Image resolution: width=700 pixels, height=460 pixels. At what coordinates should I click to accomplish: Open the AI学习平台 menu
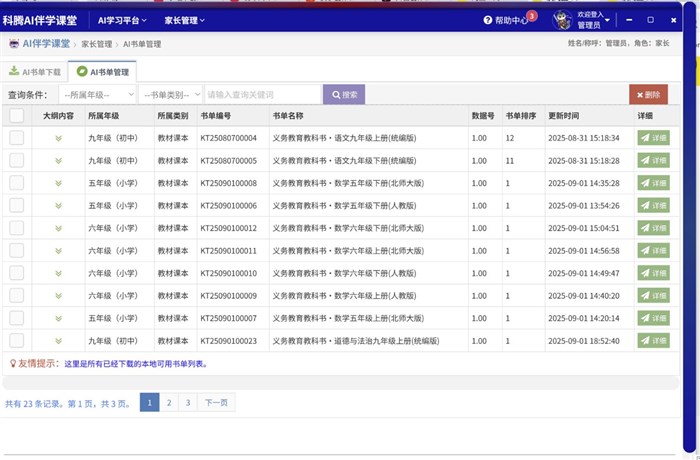(122, 20)
